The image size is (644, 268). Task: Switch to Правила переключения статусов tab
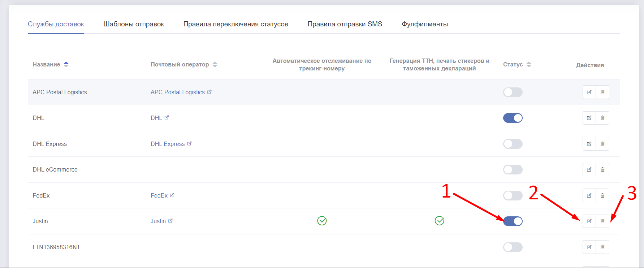(236, 24)
